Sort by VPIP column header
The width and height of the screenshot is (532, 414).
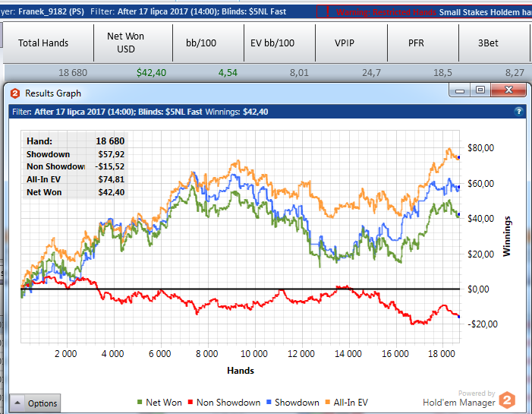coord(351,43)
